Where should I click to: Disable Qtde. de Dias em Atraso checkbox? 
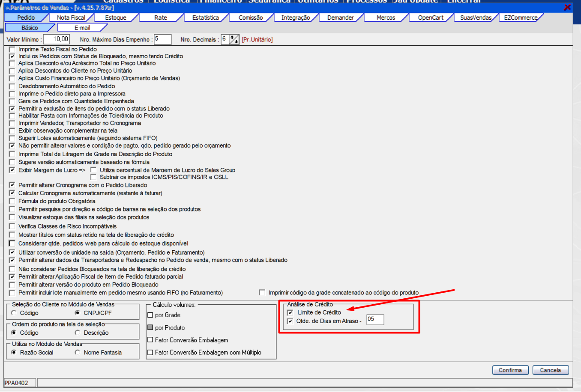[x=290, y=321]
